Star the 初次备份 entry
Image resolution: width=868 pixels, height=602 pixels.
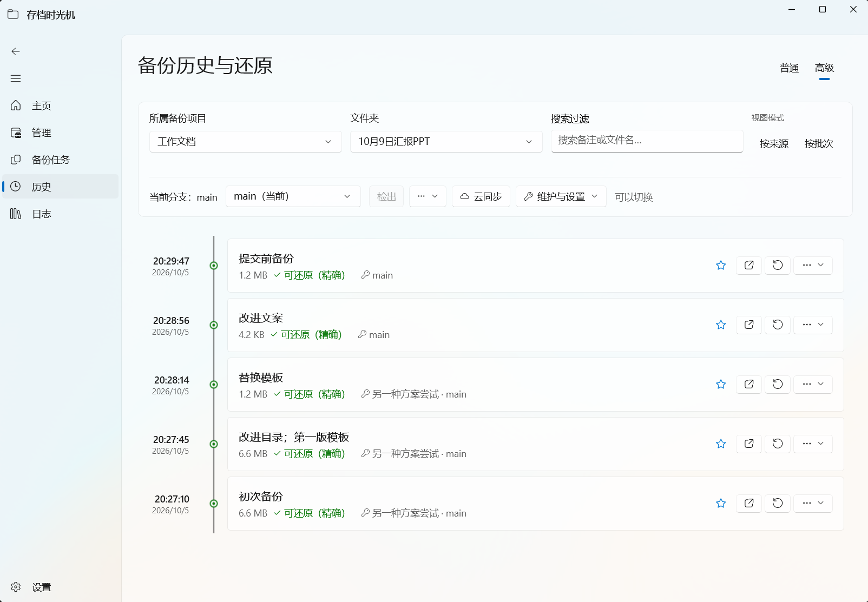pos(721,503)
